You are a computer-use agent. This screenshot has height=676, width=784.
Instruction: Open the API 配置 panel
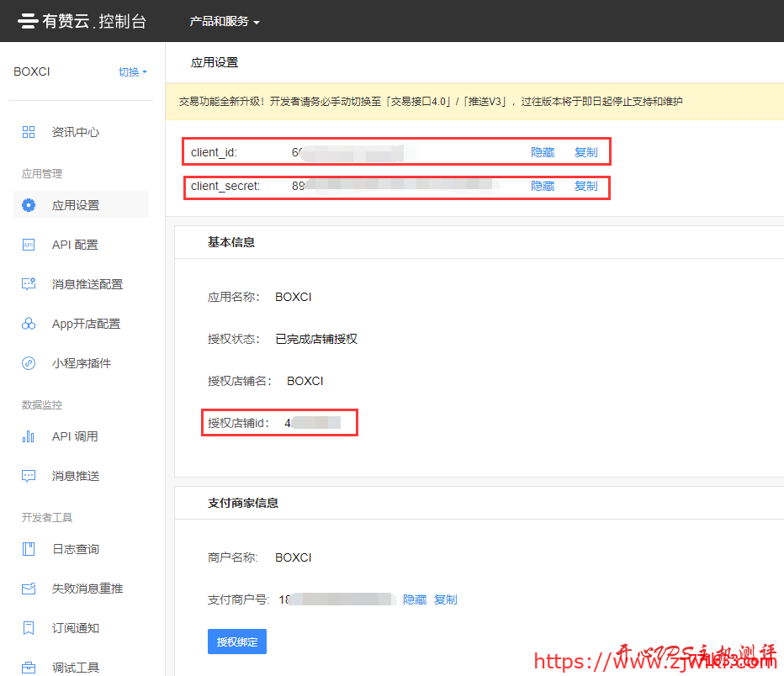coord(29,244)
